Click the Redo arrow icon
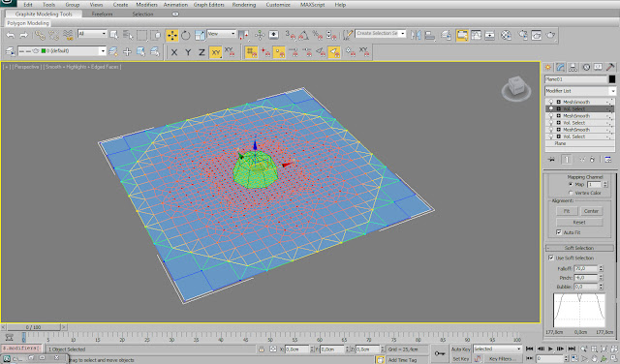The image size is (620, 364). (23, 35)
